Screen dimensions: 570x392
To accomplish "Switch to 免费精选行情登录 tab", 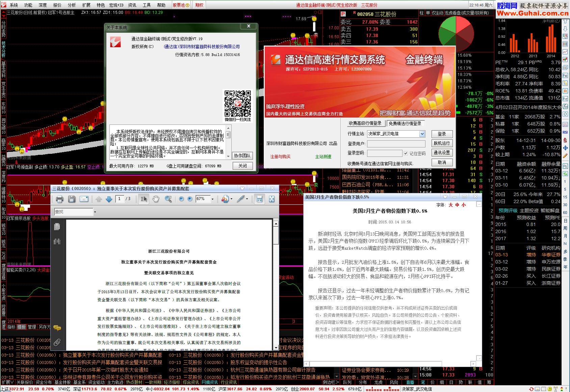I will [405, 123].
